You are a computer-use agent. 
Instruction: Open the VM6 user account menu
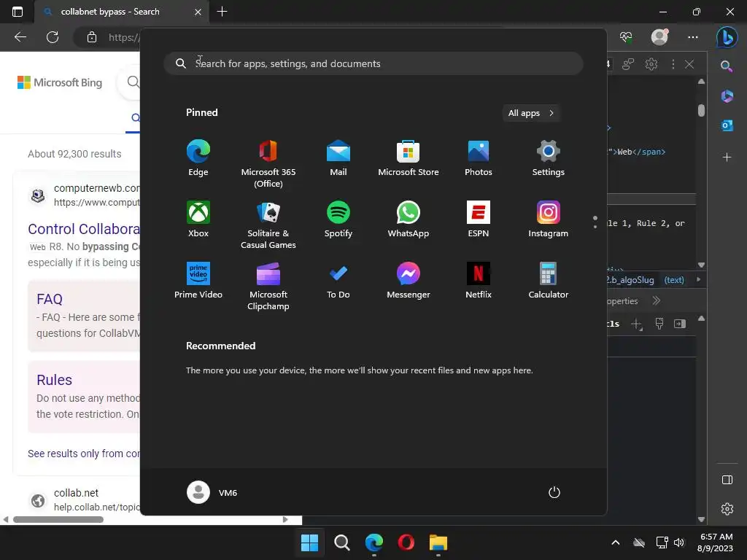(212, 492)
